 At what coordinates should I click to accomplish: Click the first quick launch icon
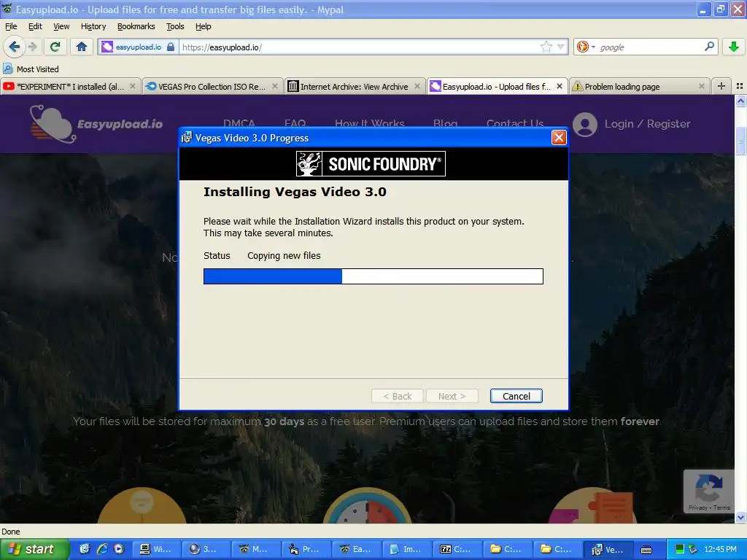pos(85,549)
